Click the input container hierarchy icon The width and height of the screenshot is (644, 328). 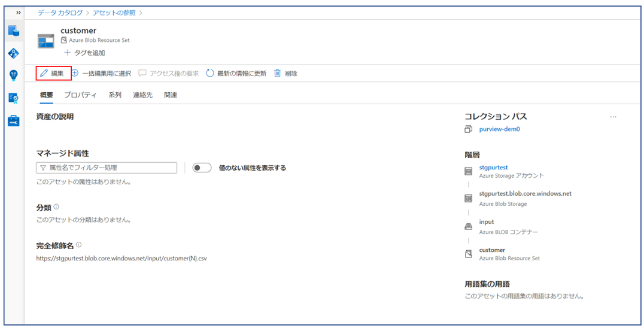click(468, 227)
